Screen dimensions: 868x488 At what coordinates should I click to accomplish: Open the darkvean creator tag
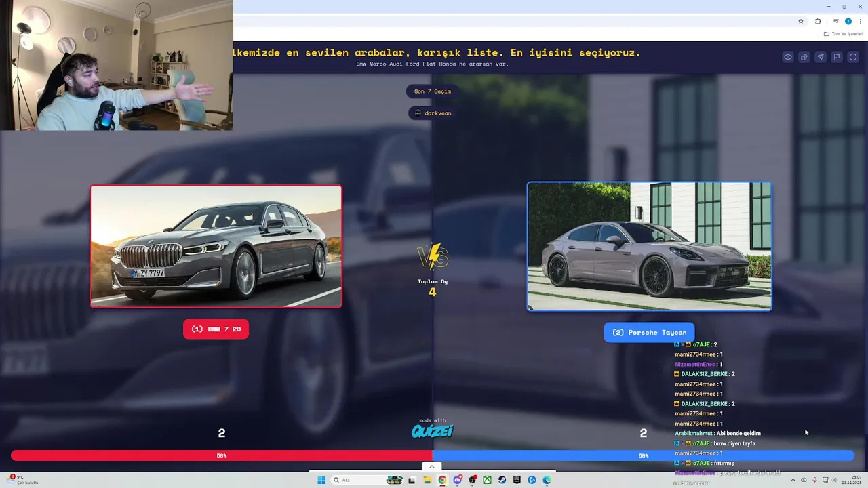click(x=433, y=113)
